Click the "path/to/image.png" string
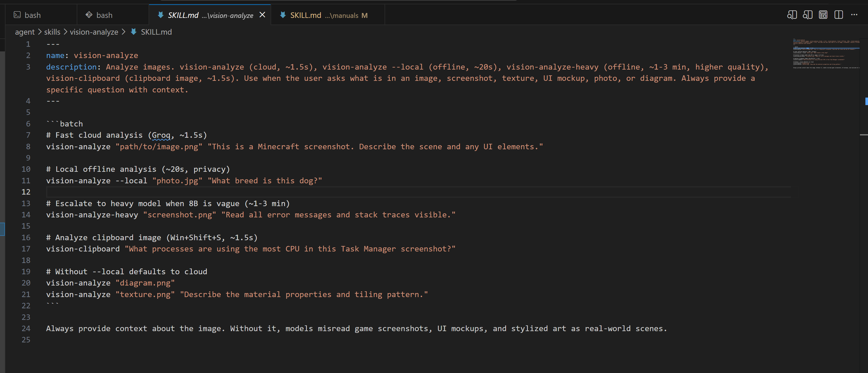This screenshot has width=868, height=373. [159, 147]
